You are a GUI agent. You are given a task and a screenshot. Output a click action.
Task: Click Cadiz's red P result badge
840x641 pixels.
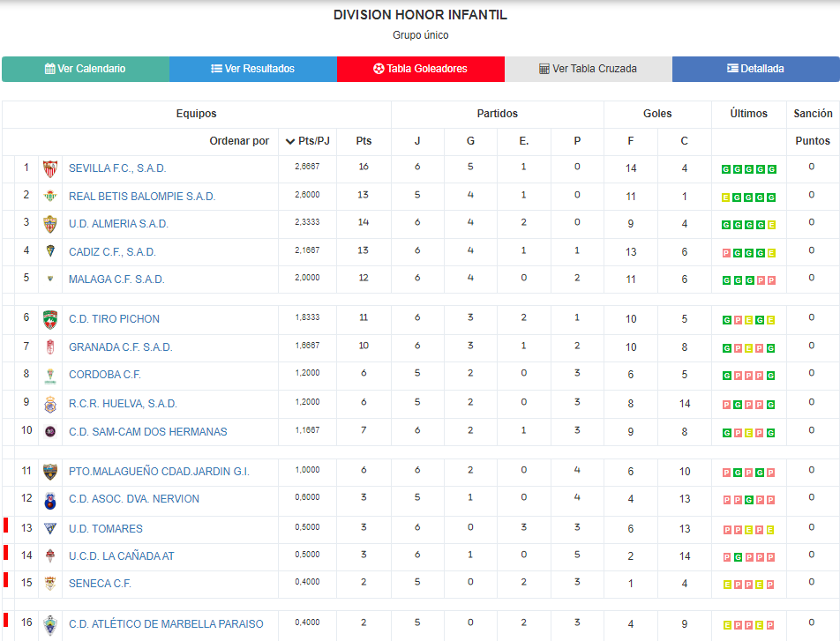(x=726, y=253)
